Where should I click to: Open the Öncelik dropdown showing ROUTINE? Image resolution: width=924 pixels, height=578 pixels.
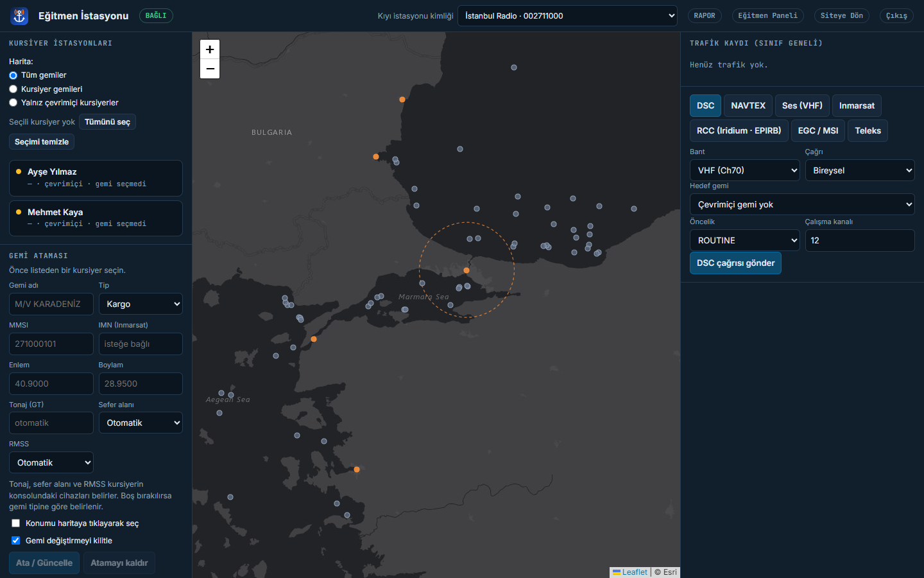tap(744, 241)
